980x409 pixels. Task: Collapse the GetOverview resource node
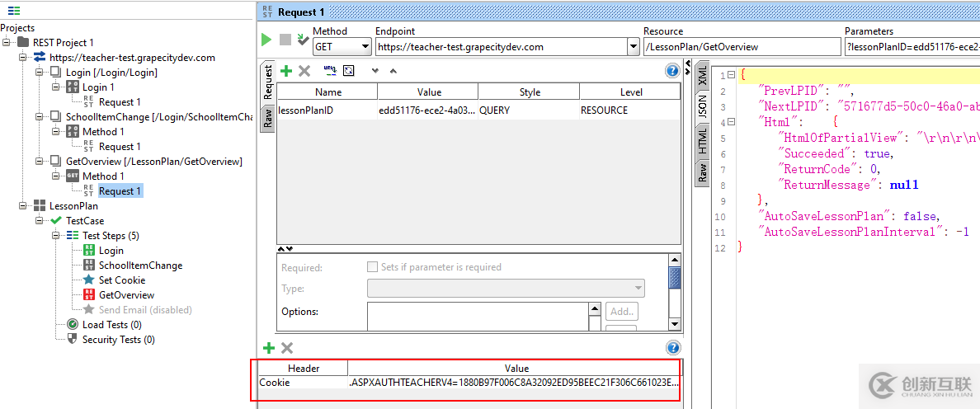pyautogui.click(x=40, y=162)
